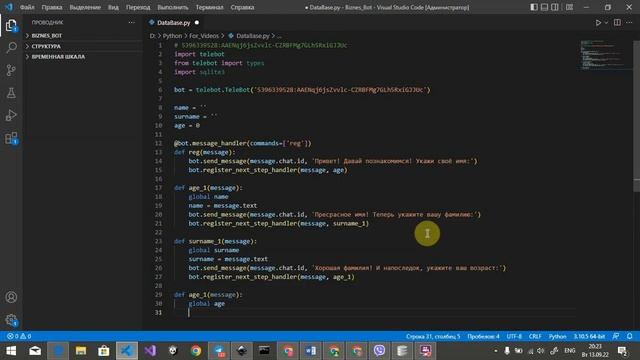Screen dimensions: 640x360
Task: Open the Accounts menu icon
Action: tap(11, 297)
